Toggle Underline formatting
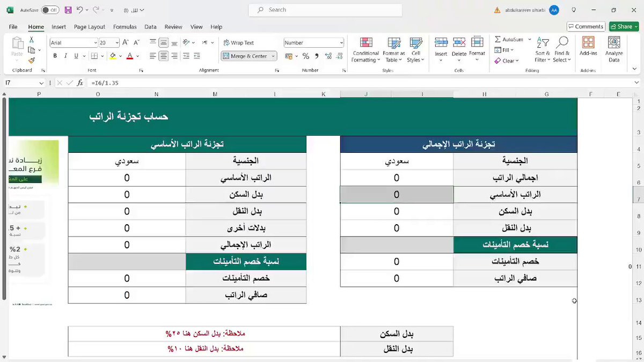Screen dimensions: 644x362 point(76,56)
